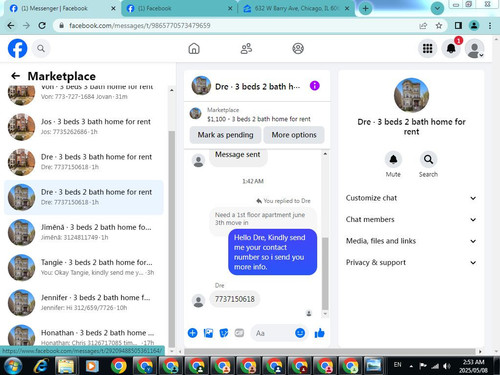Open the Facebook search magnifier
This screenshot has height=375, width=500.
click(41, 49)
